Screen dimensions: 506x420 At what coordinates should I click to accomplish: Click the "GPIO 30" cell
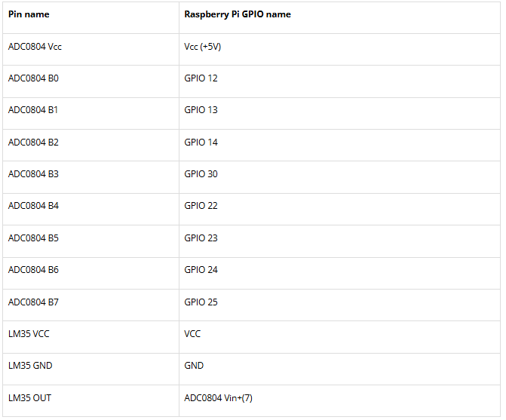click(x=201, y=174)
